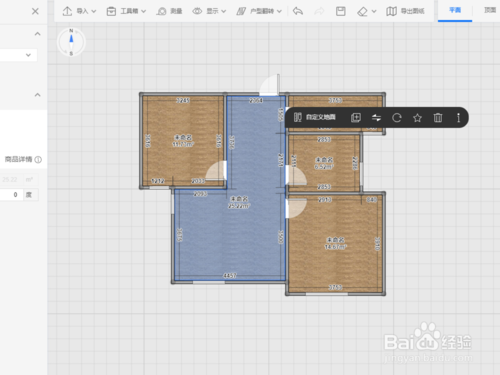Click the rotate icon in floating toolbar
Image resolution: width=500 pixels, height=375 pixels.
[397, 117]
